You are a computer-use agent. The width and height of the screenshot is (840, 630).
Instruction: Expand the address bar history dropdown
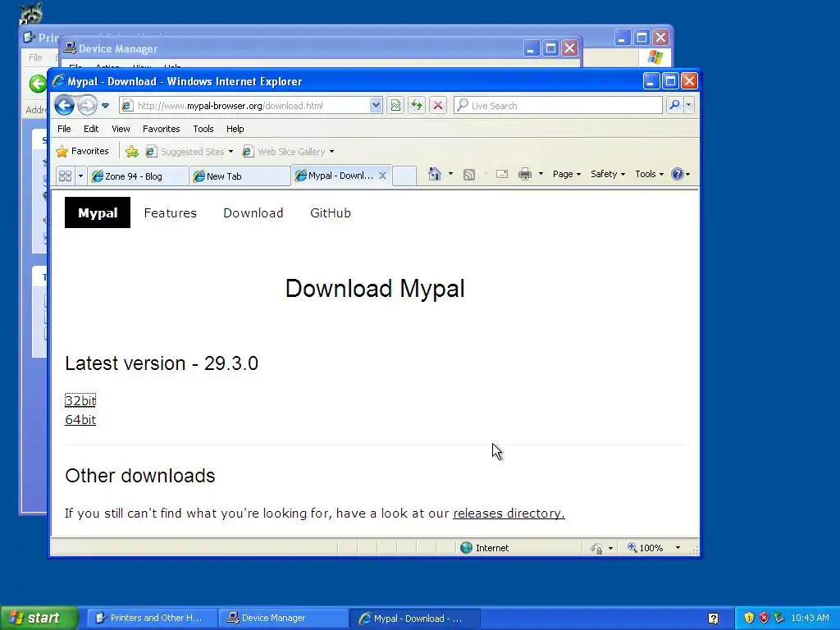376,106
